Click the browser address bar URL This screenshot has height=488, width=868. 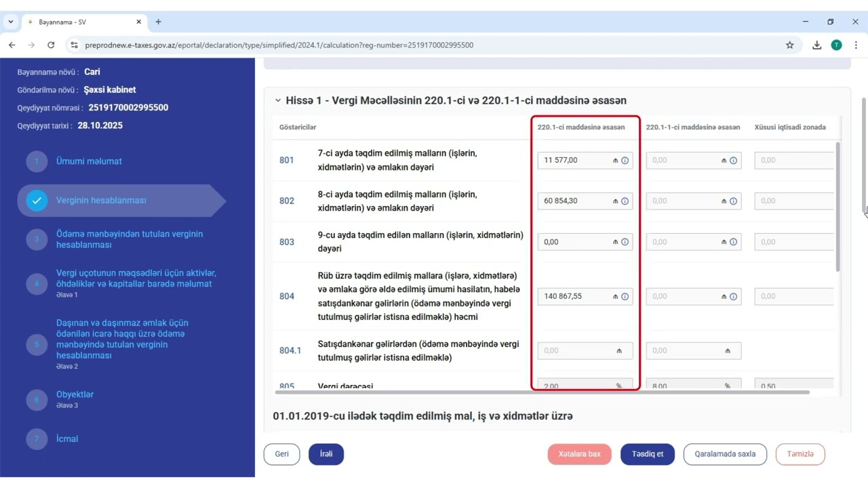[279, 45]
